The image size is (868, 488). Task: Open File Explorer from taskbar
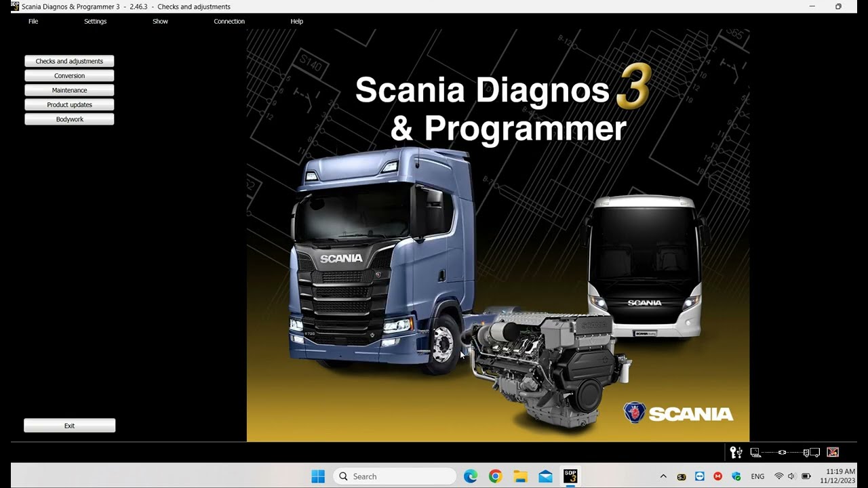520,476
